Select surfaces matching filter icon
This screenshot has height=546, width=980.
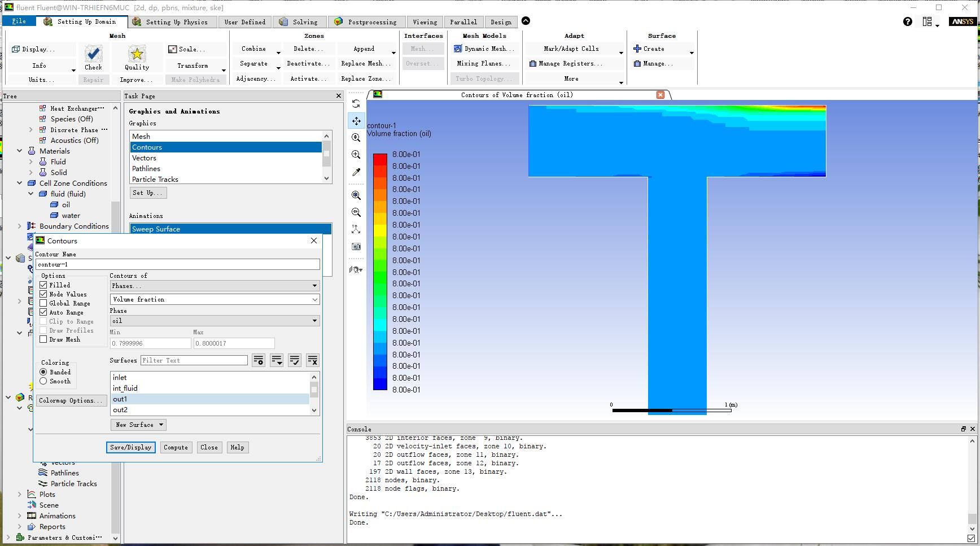pos(258,360)
